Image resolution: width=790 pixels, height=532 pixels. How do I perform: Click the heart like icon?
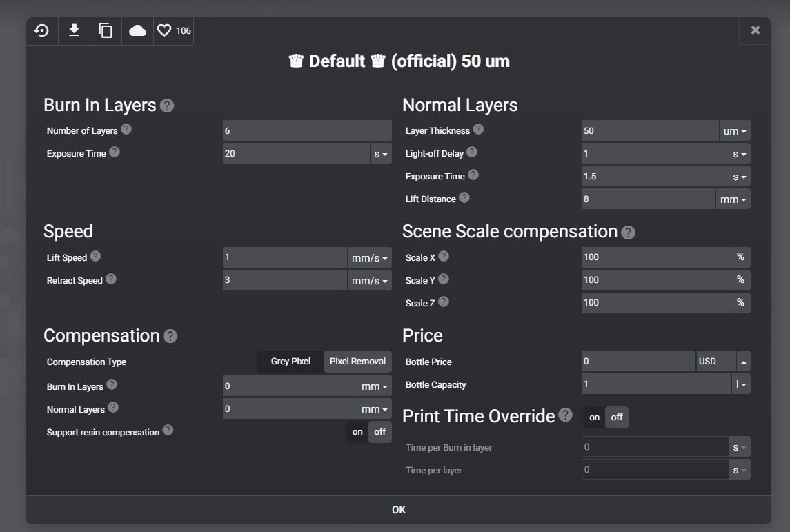pyautogui.click(x=164, y=31)
